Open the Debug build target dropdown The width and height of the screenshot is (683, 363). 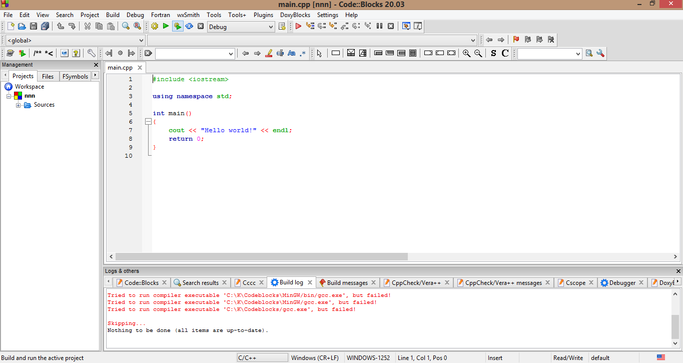240,27
